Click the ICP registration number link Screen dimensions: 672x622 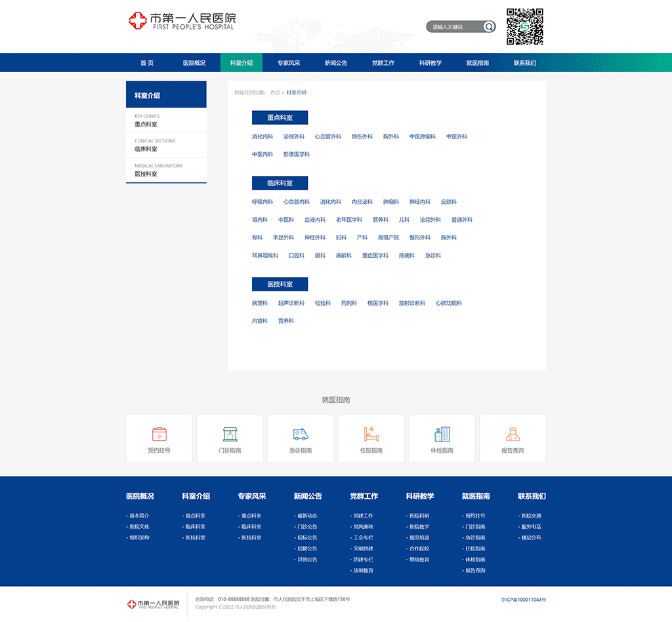point(523,600)
